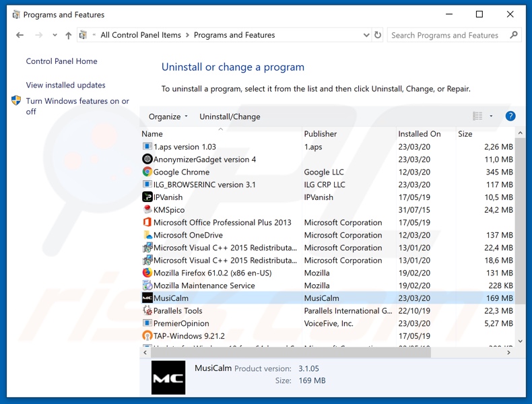The image size is (532, 404).
Task: Click the AnonymizerGadget globe icon
Action: (x=147, y=159)
